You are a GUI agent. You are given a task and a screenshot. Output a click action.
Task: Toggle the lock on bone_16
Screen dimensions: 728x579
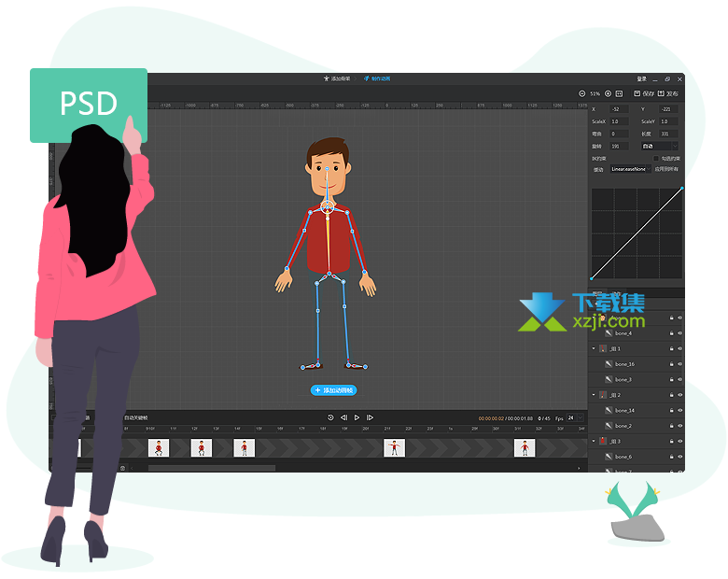point(671,364)
